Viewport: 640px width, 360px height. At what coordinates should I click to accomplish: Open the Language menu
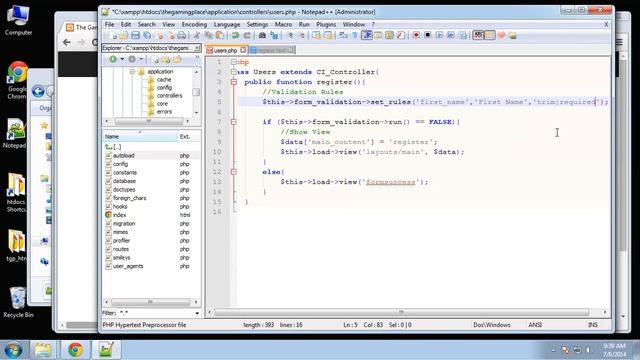point(227,24)
